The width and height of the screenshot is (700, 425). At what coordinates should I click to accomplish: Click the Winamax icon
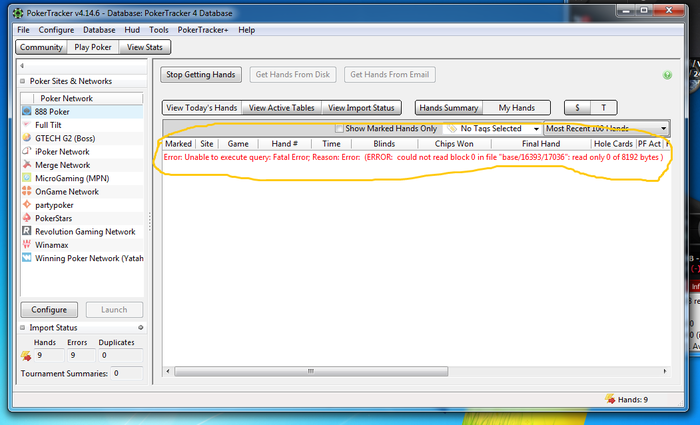(27, 244)
